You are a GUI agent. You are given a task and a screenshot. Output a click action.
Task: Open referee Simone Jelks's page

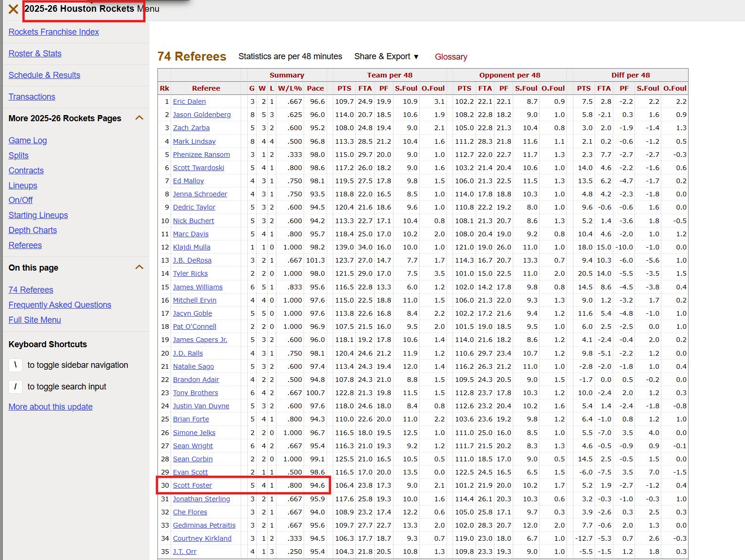click(194, 433)
